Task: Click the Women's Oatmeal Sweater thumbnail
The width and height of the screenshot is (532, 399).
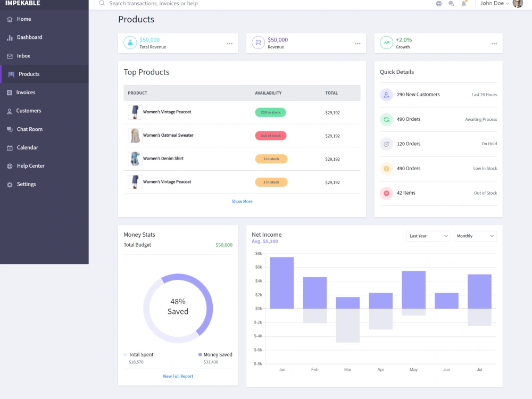Action: (x=135, y=136)
